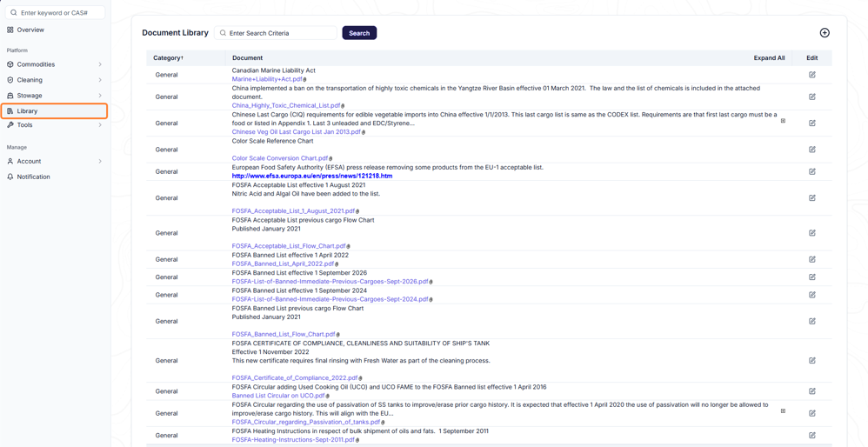Expand the Commodities submenu chevron
This screenshot has width=868, height=447.
point(100,64)
